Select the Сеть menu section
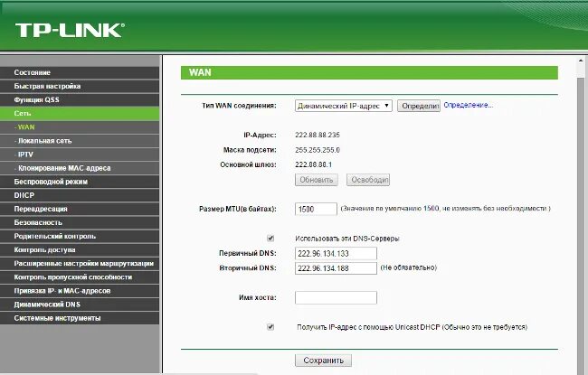588x375 pixels. click(x=80, y=114)
